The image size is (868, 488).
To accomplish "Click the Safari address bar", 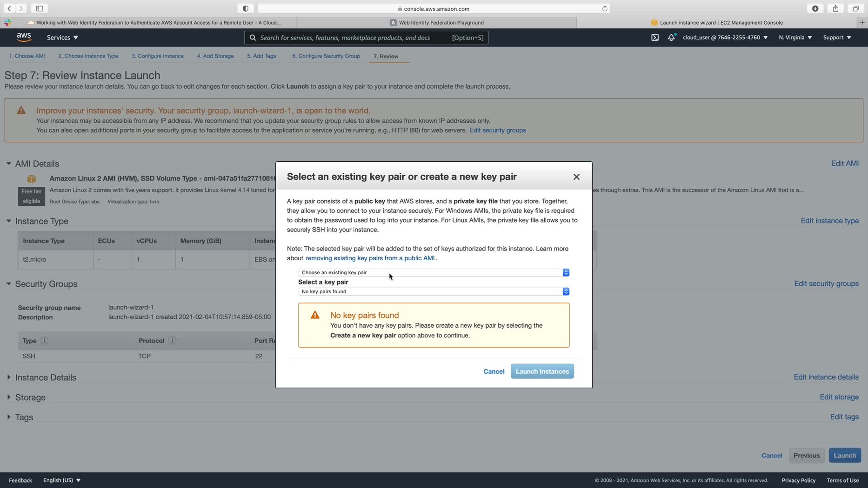I will (434, 8).
